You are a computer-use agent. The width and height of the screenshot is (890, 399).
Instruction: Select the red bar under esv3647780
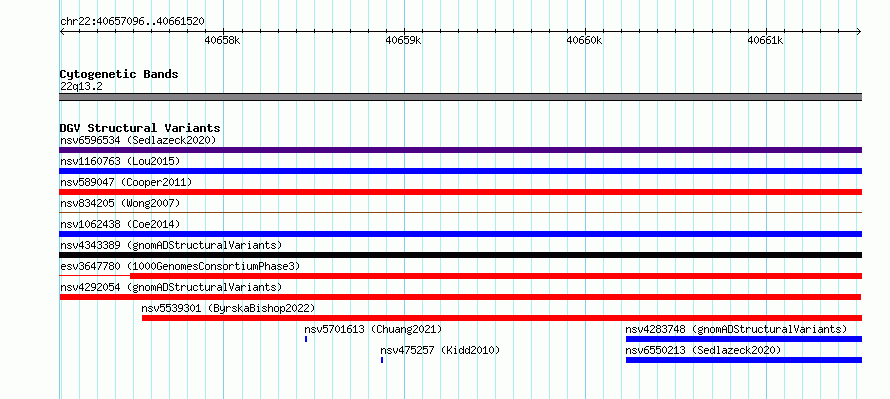pos(496,276)
